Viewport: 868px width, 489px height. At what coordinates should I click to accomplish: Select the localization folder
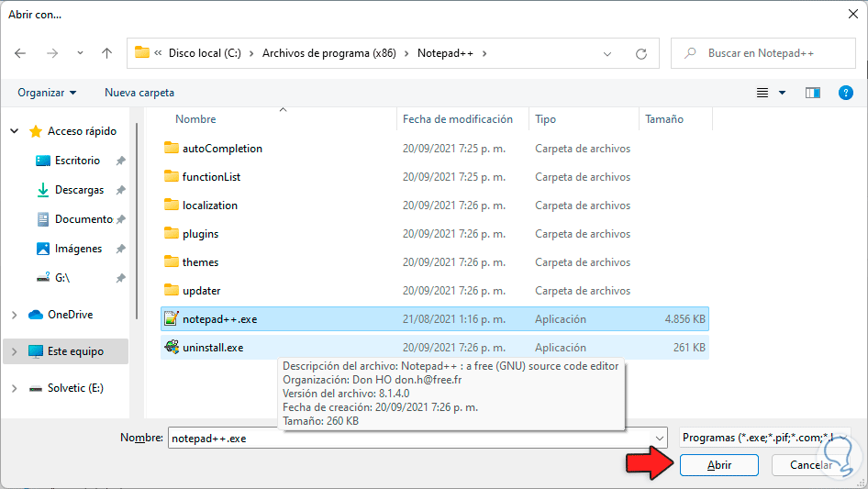[210, 206]
